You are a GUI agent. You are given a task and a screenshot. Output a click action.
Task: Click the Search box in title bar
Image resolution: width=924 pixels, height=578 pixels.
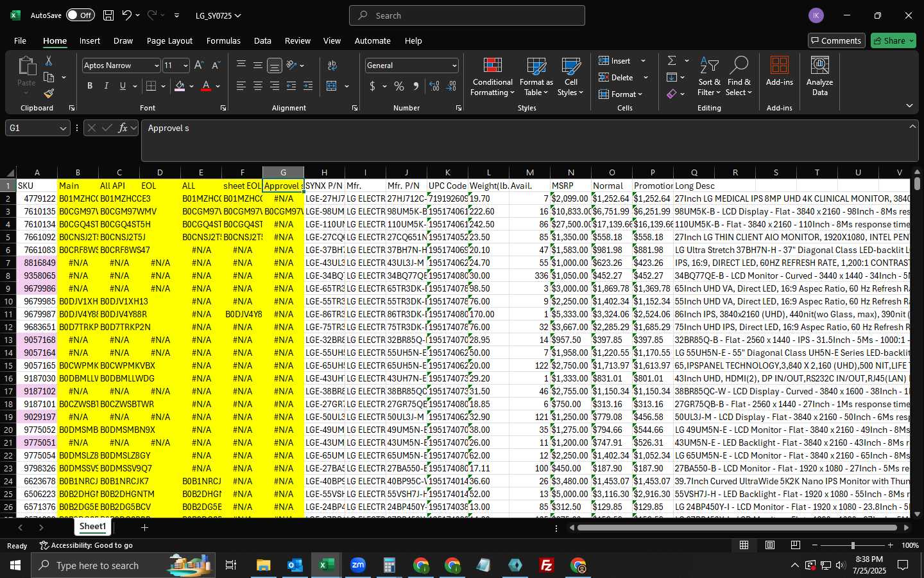(x=467, y=15)
